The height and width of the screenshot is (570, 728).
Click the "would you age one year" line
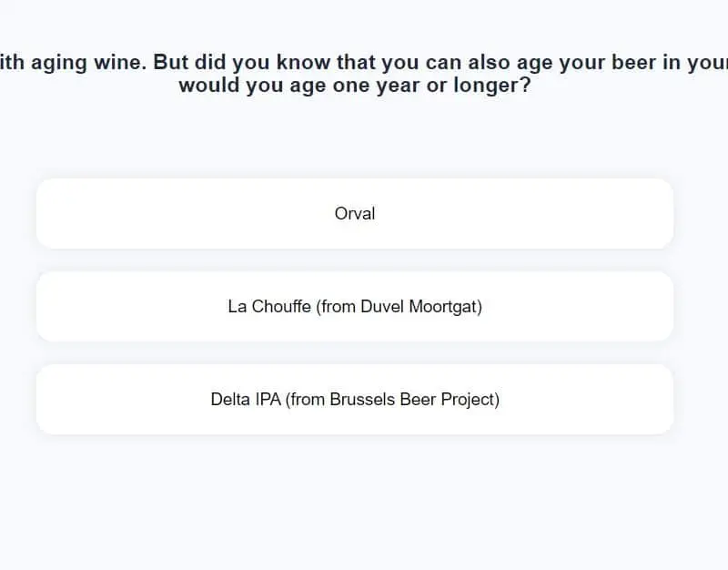[355, 87]
